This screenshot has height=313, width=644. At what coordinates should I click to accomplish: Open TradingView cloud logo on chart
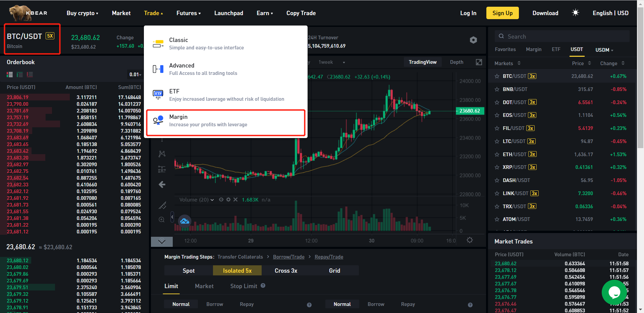click(184, 221)
